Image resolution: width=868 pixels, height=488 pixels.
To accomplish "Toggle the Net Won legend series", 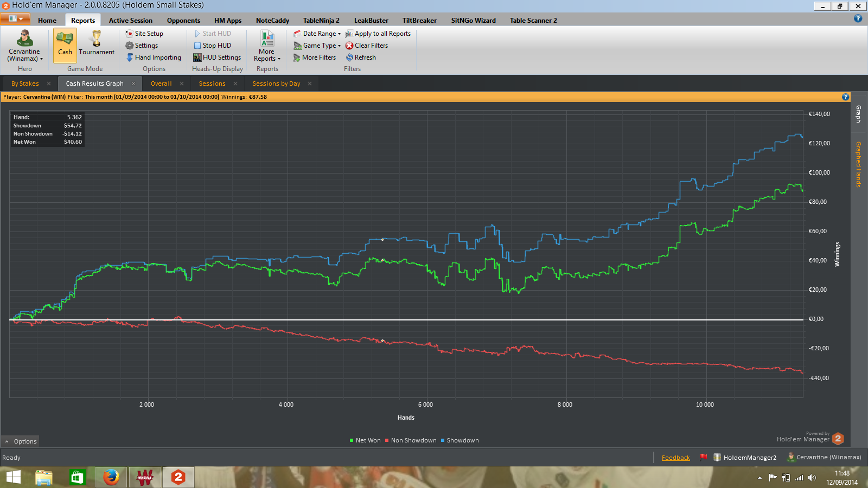I will pyautogui.click(x=365, y=440).
